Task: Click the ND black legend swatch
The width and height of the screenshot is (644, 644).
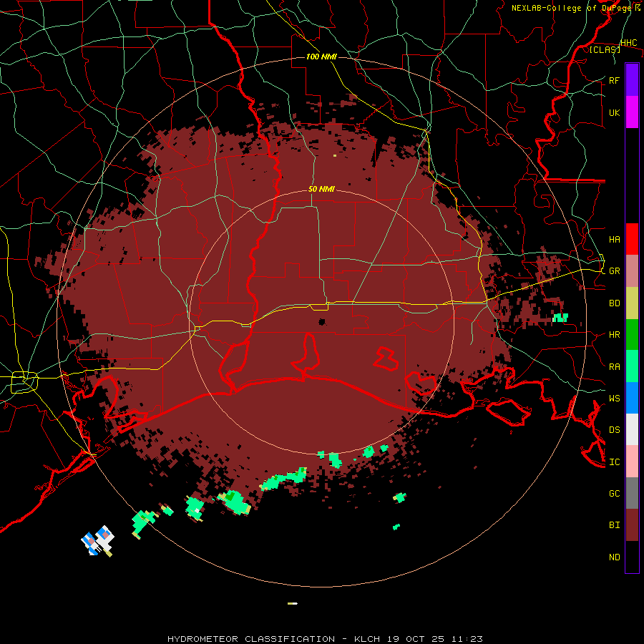Action: [632, 557]
